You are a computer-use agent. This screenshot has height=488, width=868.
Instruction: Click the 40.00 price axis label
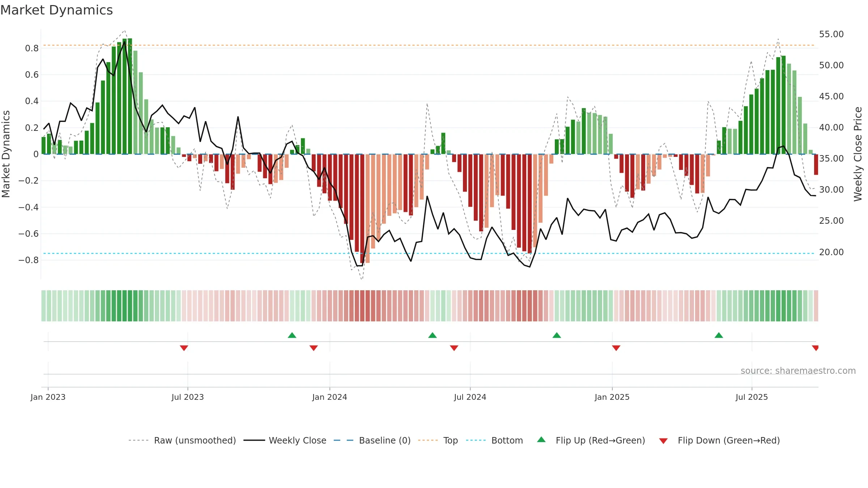pos(831,127)
